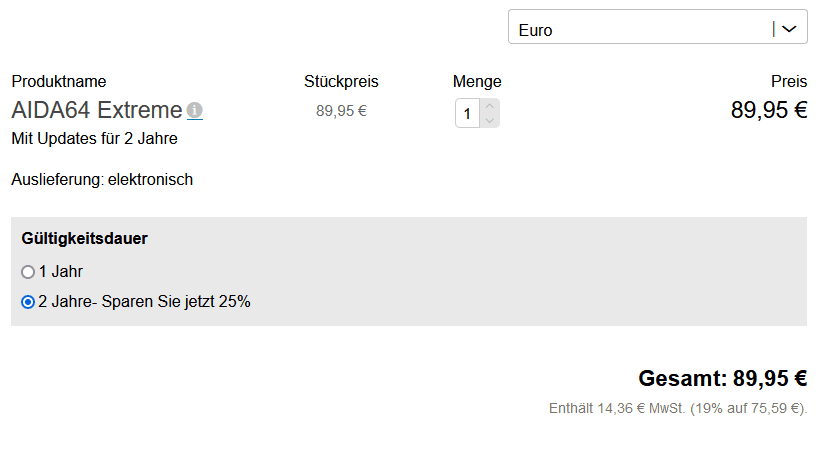Click the Produktname column header
The height and width of the screenshot is (450, 821).
pos(59,82)
